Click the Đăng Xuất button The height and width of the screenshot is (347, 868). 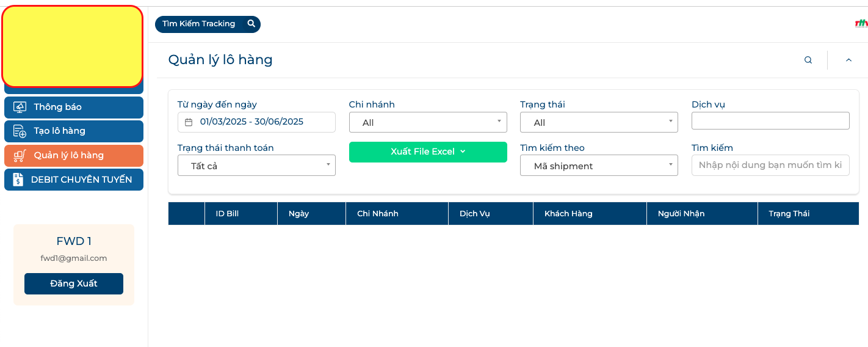(74, 283)
